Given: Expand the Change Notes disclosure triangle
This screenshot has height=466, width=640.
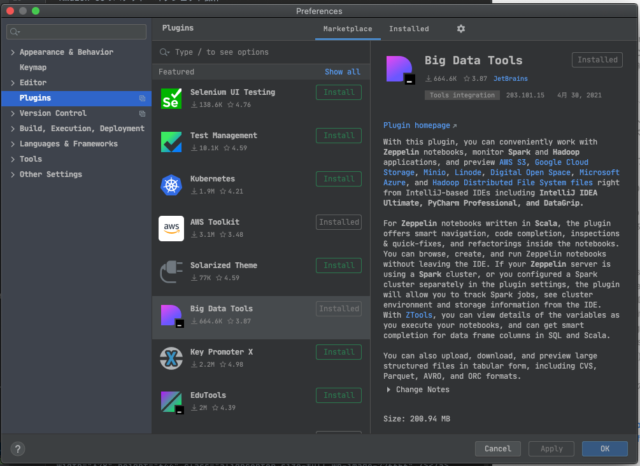Looking at the screenshot, I should [388, 390].
